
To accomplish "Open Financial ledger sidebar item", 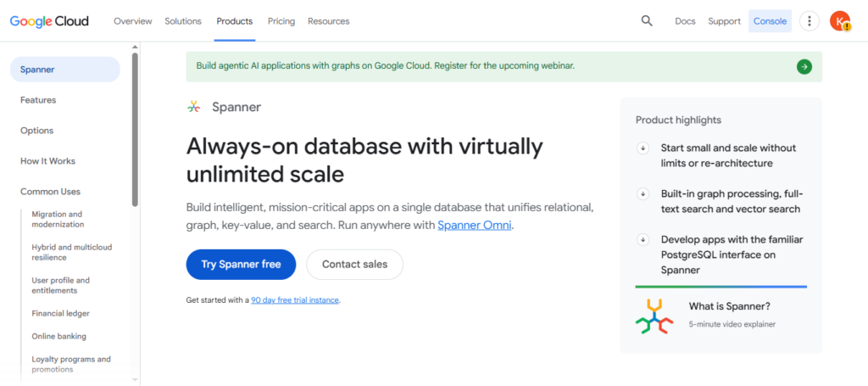I will [60, 313].
